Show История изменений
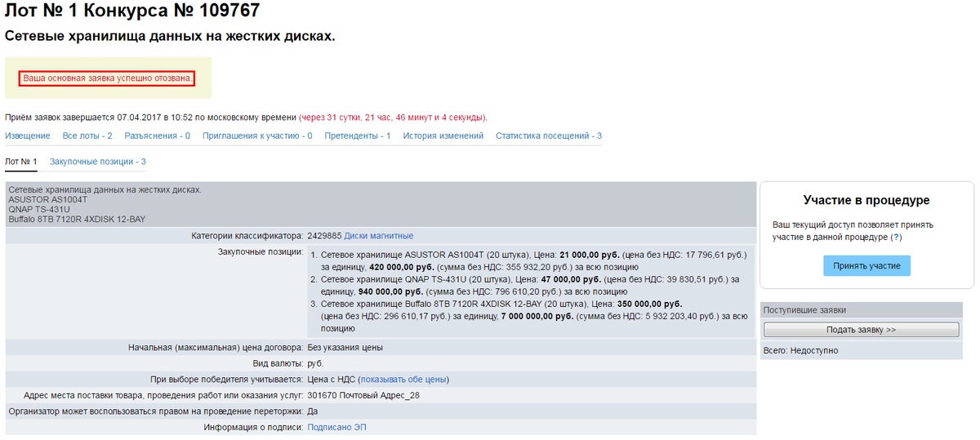980x440 pixels. [443, 136]
